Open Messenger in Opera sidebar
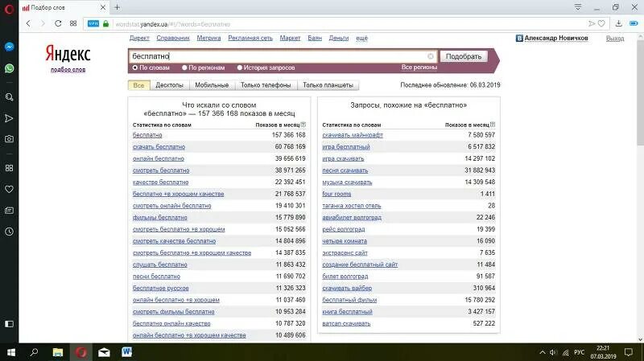The height and width of the screenshot is (361, 644). click(x=9, y=47)
